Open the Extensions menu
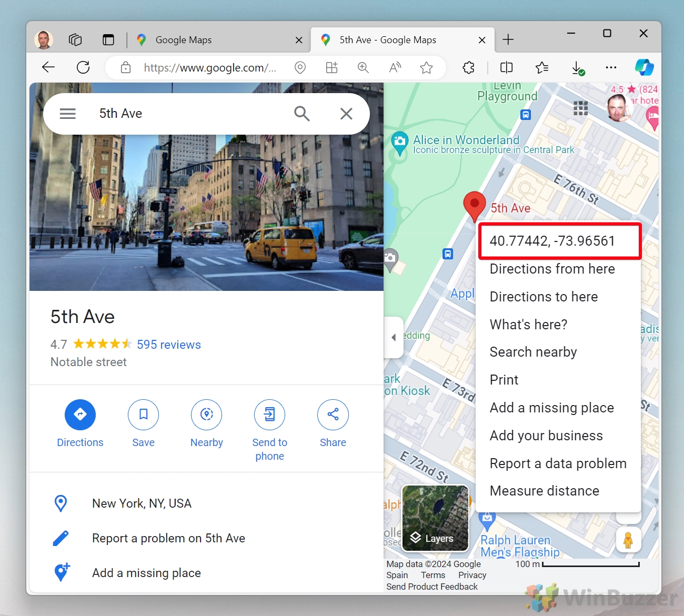Viewport: 684px width, 616px height. (468, 67)
